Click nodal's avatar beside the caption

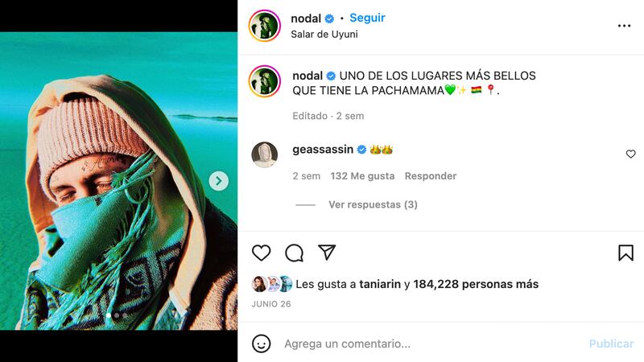[265, 81]
